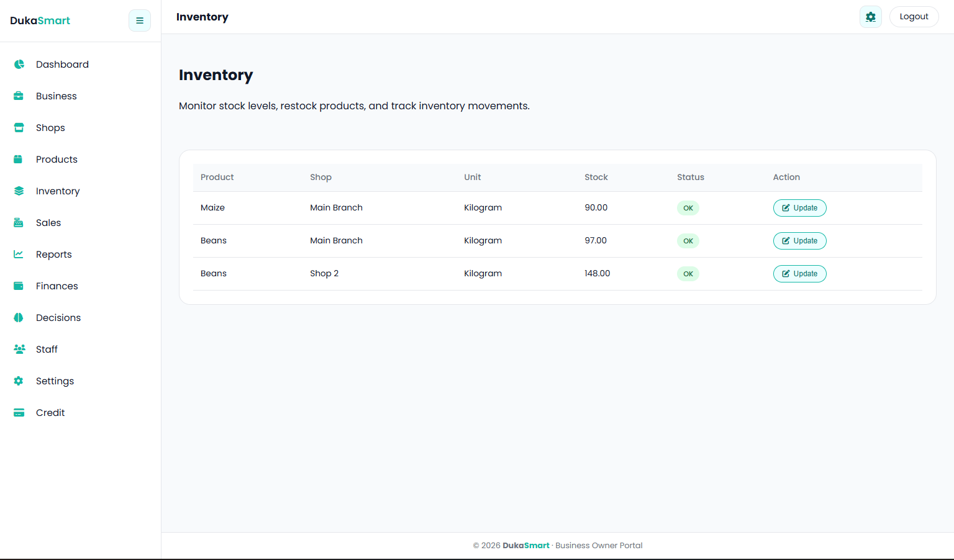This screenshot has width=954, height=560.
Task: Click the Products box icon
Action: tap(19, 160)
